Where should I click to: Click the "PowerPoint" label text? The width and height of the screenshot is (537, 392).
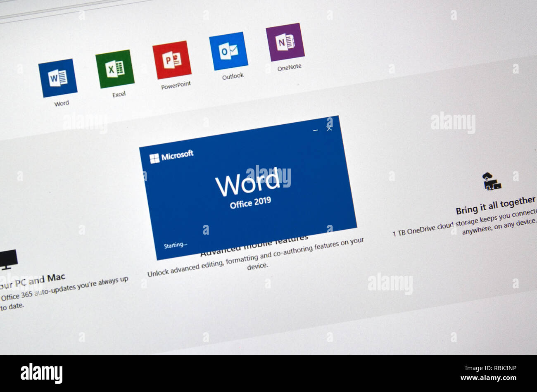pos(176,85)
